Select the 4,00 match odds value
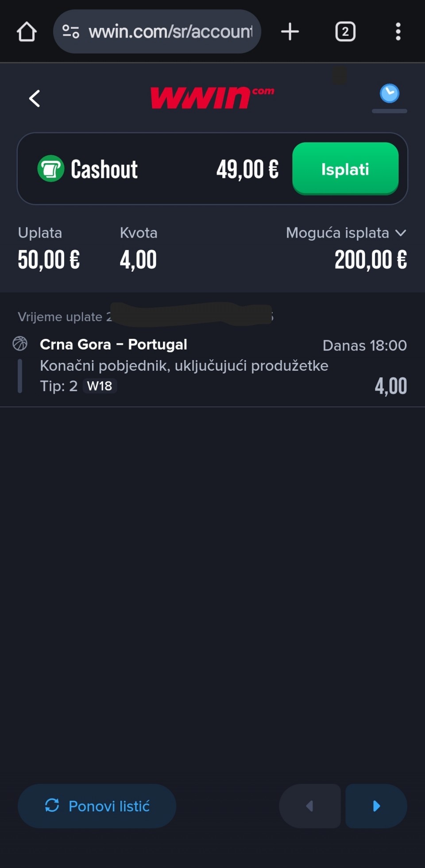Viewport: 425px width, 868px height. point(390,386)
